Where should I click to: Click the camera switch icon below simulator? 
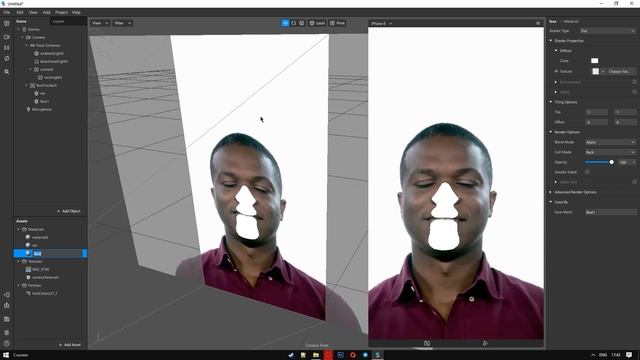coord(427,343)
